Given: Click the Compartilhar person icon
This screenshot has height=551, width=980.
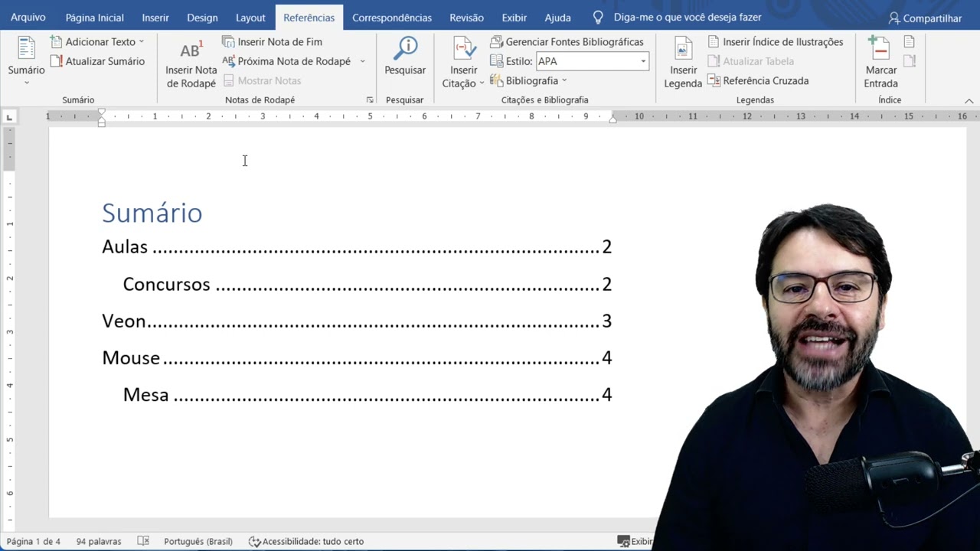Looking at the screenshot, I should pyautogui.click(x=894, y=18).
